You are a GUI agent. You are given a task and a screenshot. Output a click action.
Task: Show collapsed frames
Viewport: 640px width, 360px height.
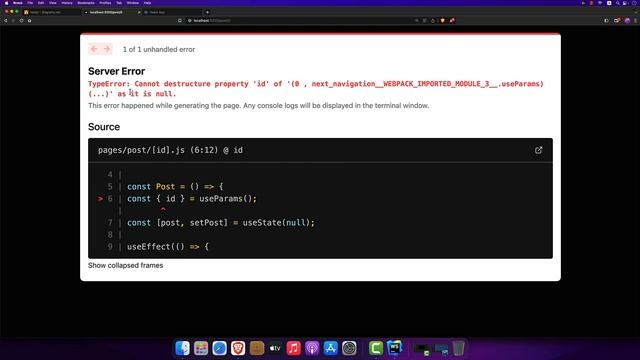point(125,265)
